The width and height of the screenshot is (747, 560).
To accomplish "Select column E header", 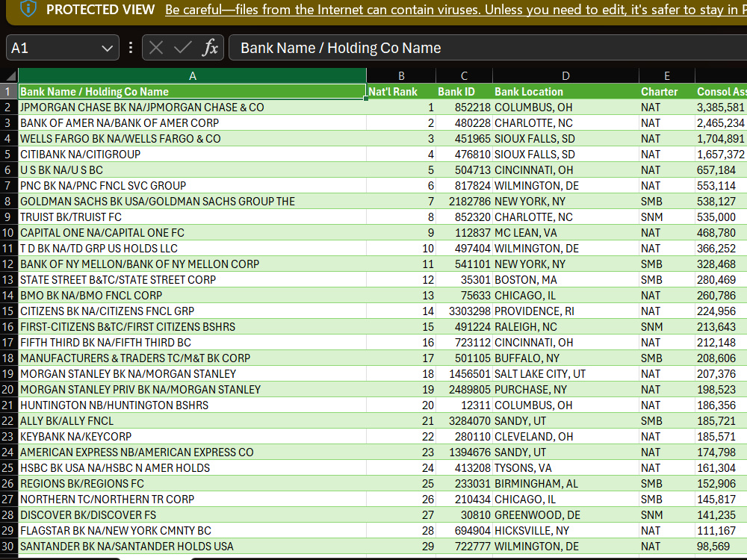I will (x=667, y=75).
